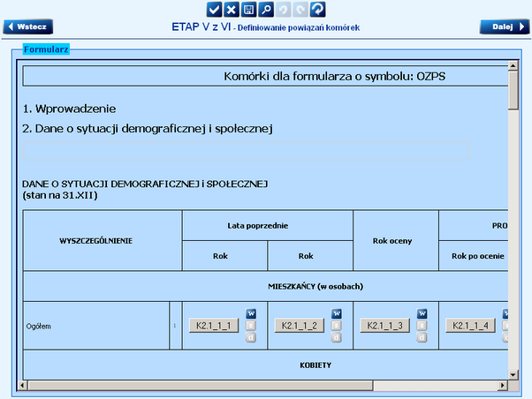Click the empty field under section 2 heading
Screen dimensions: 532x399
point(246,150)
